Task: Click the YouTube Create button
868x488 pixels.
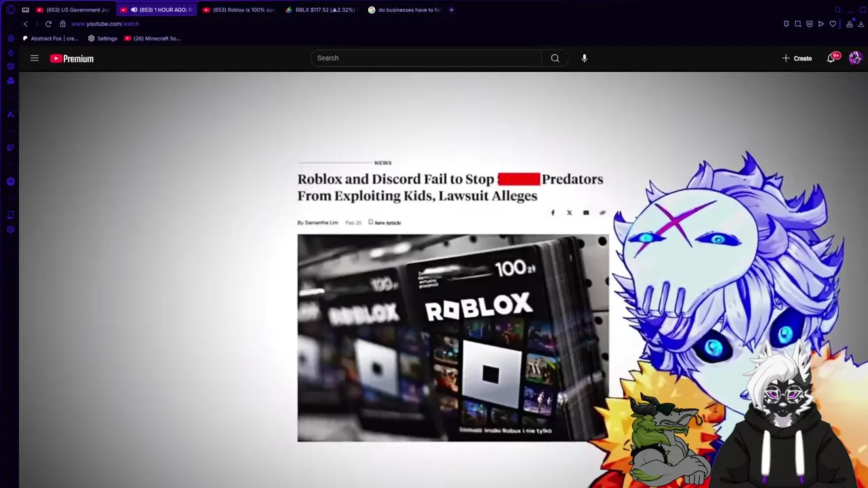Action: pos(797,58)
